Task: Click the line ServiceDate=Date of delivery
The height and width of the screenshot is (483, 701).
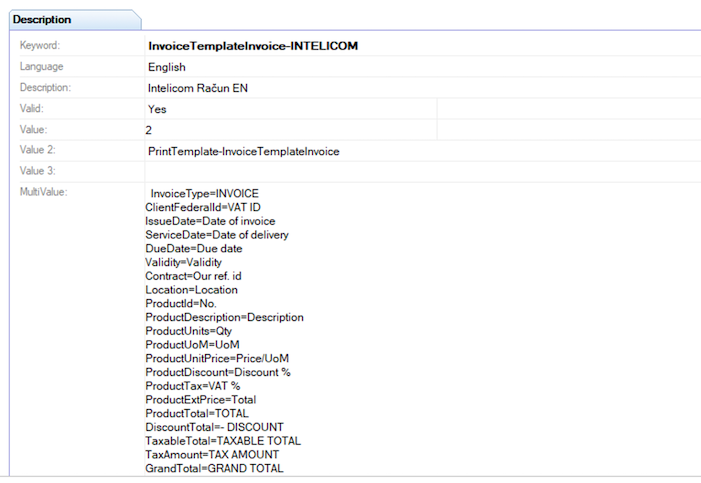Action: [217, 235]
